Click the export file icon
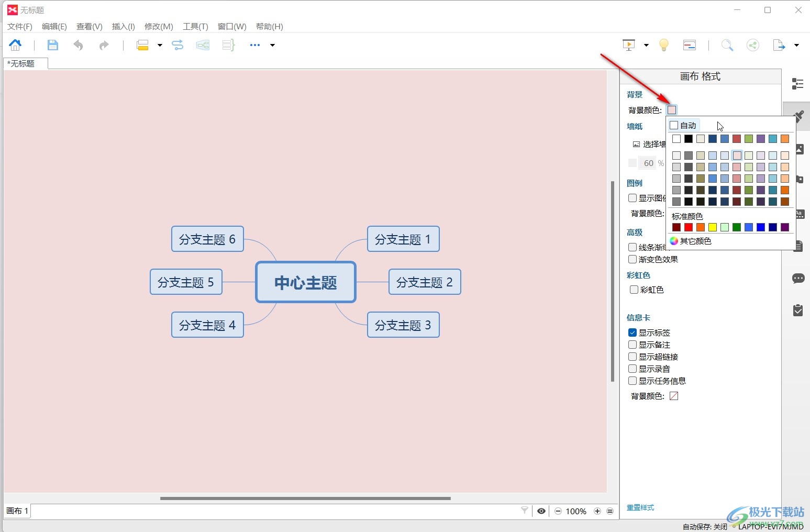The image size is (810, 532). (779, 45)
